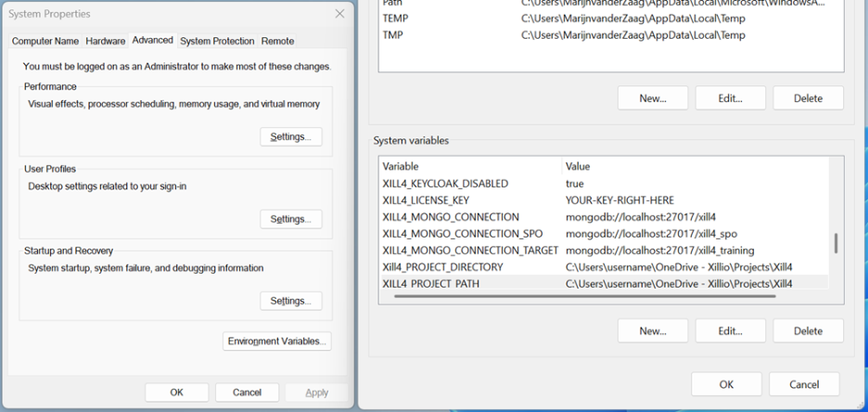Click New under user variables
The height and width of the screenshot is (412, 868).
pos(653,98)
